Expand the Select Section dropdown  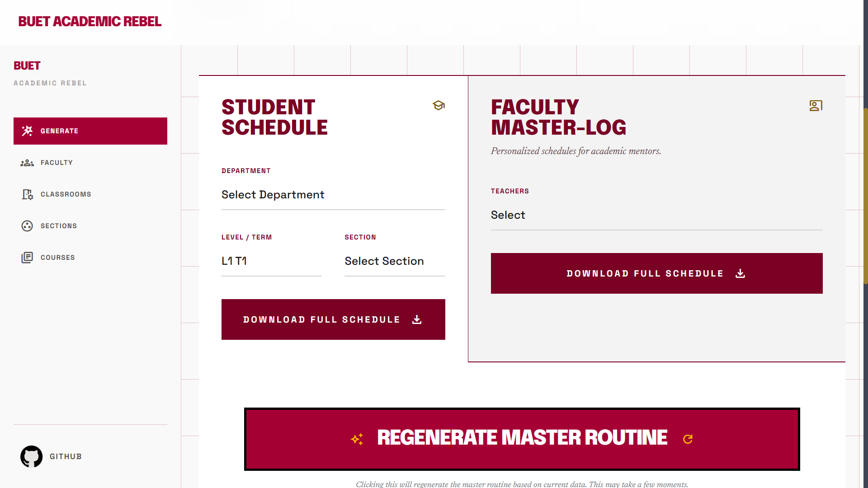coord(395,261)
